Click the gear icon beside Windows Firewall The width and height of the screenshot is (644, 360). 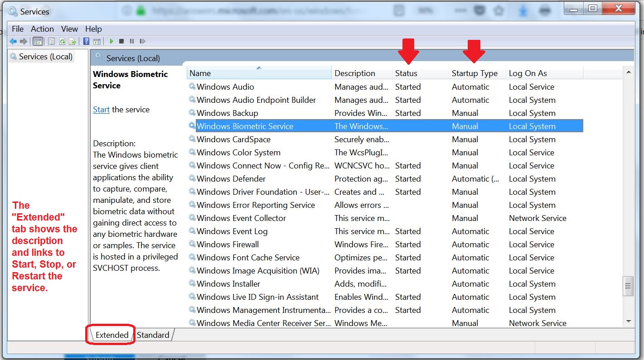click(192, 244)
